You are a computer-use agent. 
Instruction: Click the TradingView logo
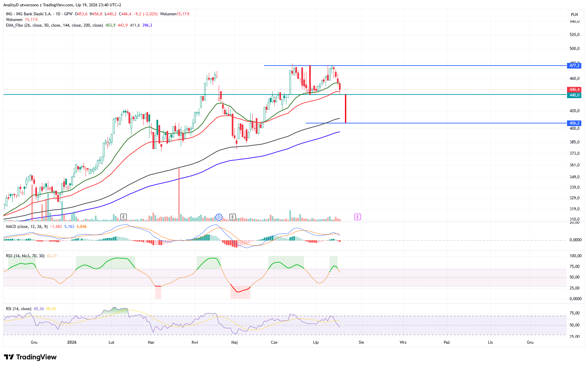(30, 357)
